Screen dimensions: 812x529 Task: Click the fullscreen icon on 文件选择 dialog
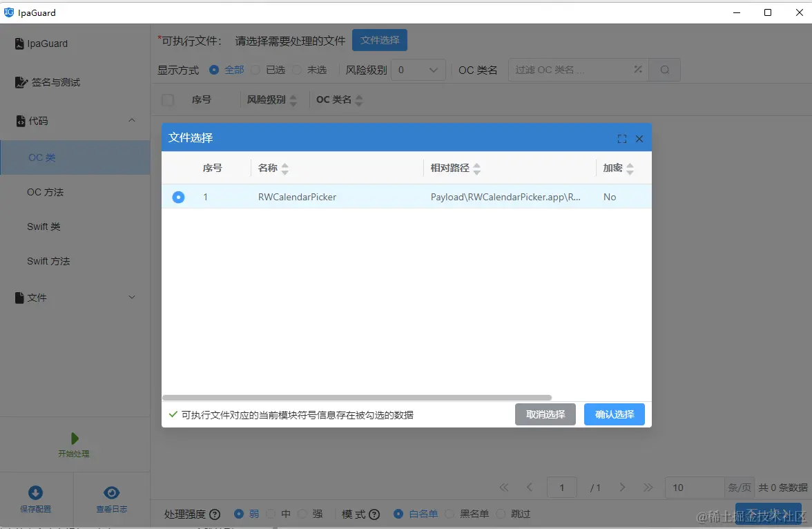621,138
